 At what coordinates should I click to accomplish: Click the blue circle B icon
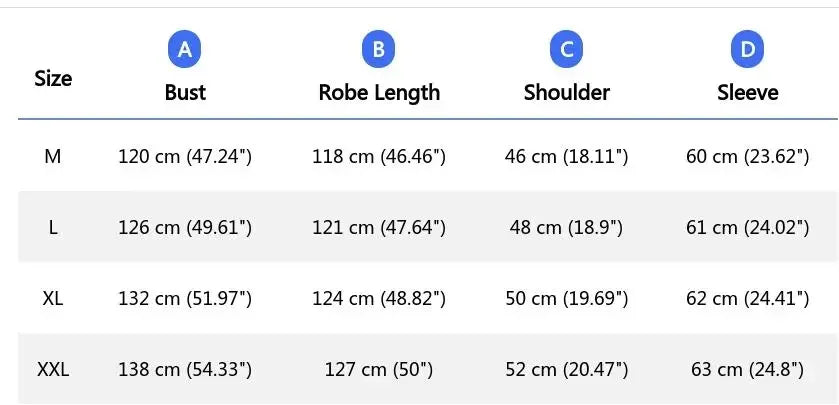click(x=379, y=48)
